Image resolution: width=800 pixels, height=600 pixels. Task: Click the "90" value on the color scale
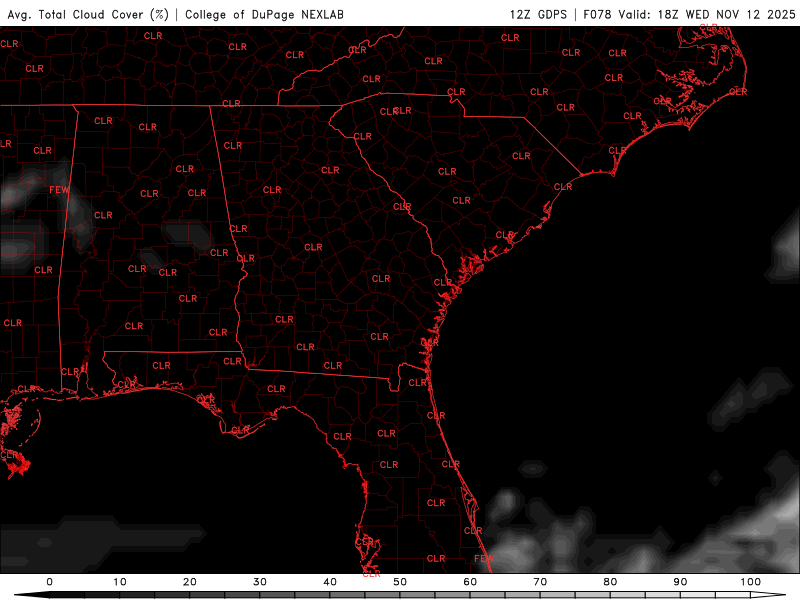click(x=680, y=582)
